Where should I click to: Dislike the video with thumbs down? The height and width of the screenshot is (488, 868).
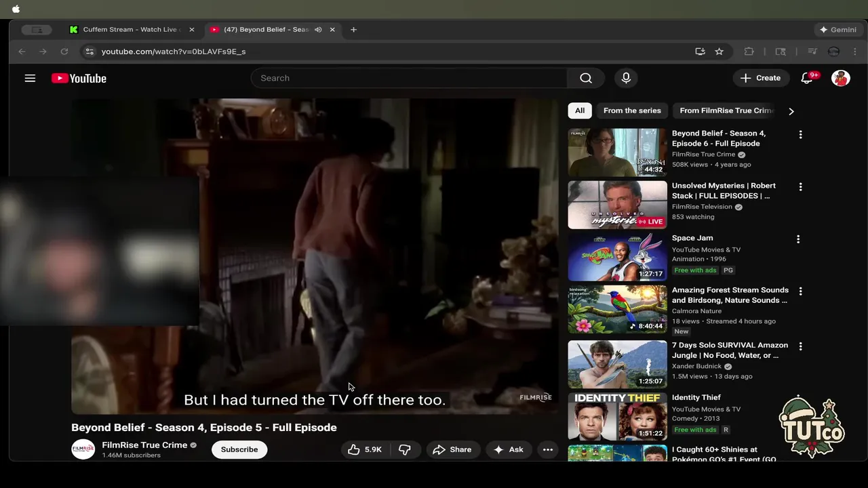(x=405, y=449)
